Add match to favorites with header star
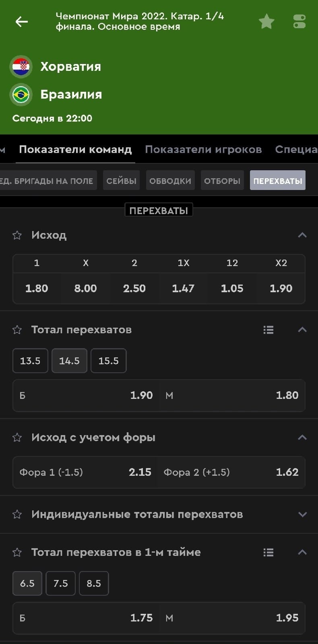This screenshot has width=318, height=644. [266, 22]
